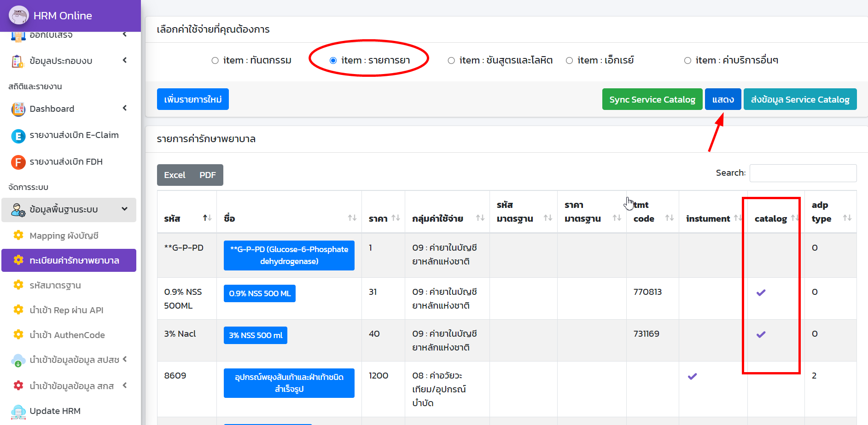Switch to the PDF export tab
The width and height of the screenshot is (868, 425).
[x=207, y=175]
